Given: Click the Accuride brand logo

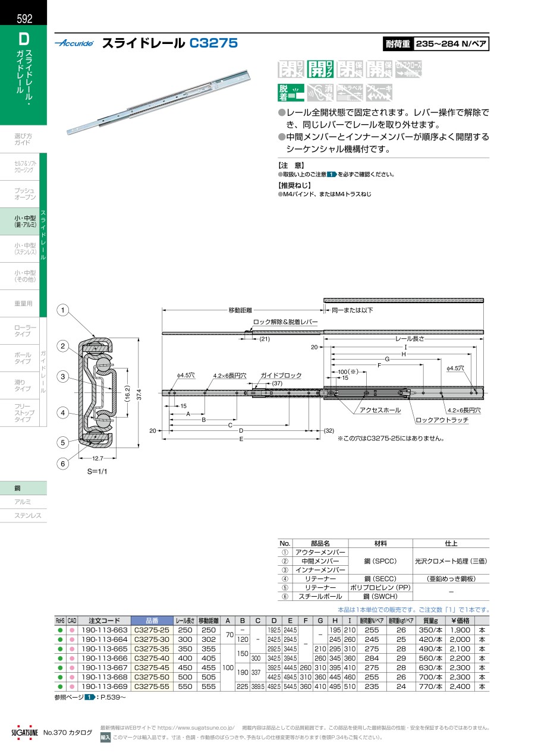Looking at the screenshot, I should [x=75, y=43].
